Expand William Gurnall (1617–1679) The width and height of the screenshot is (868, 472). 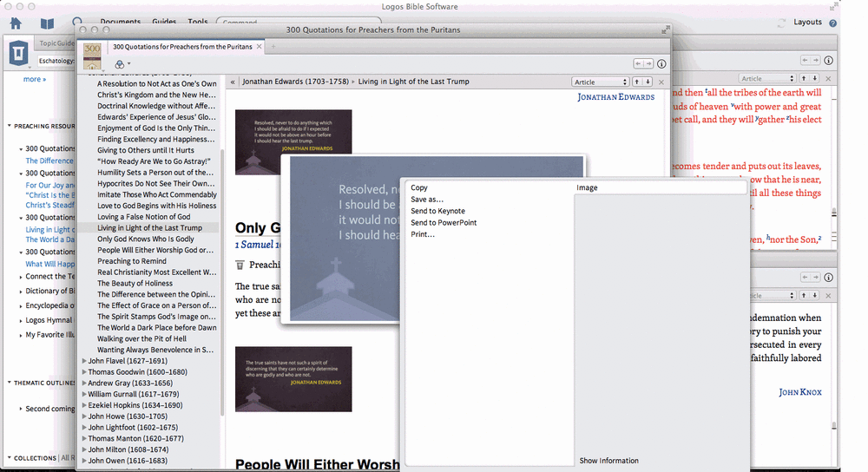pyautogui.click(x=84, y=394)
